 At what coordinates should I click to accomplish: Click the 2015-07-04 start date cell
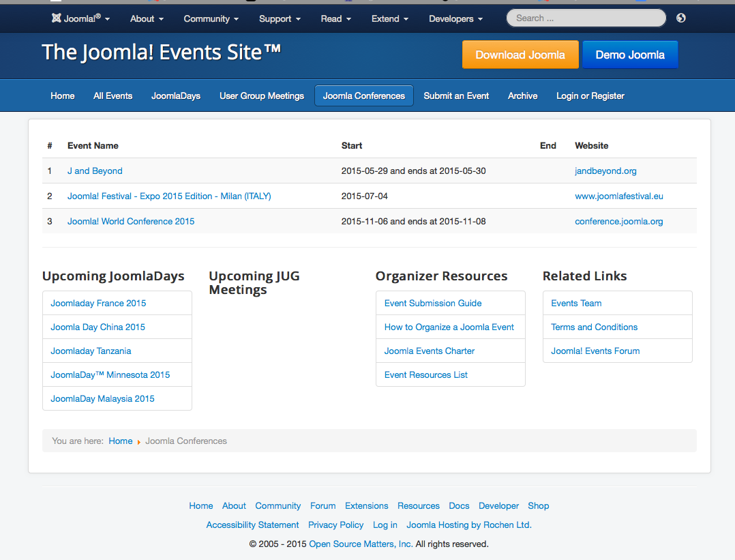[365, 196]
